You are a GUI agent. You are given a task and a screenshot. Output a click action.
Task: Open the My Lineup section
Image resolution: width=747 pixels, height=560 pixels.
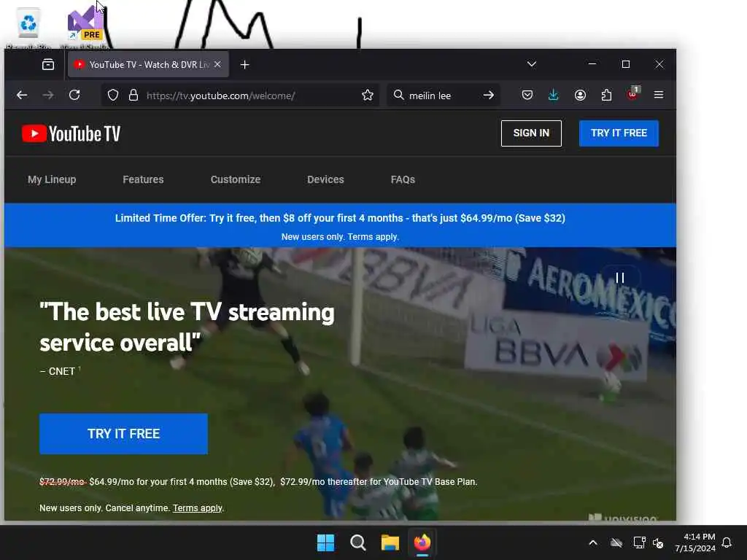(x=52, y=179)
